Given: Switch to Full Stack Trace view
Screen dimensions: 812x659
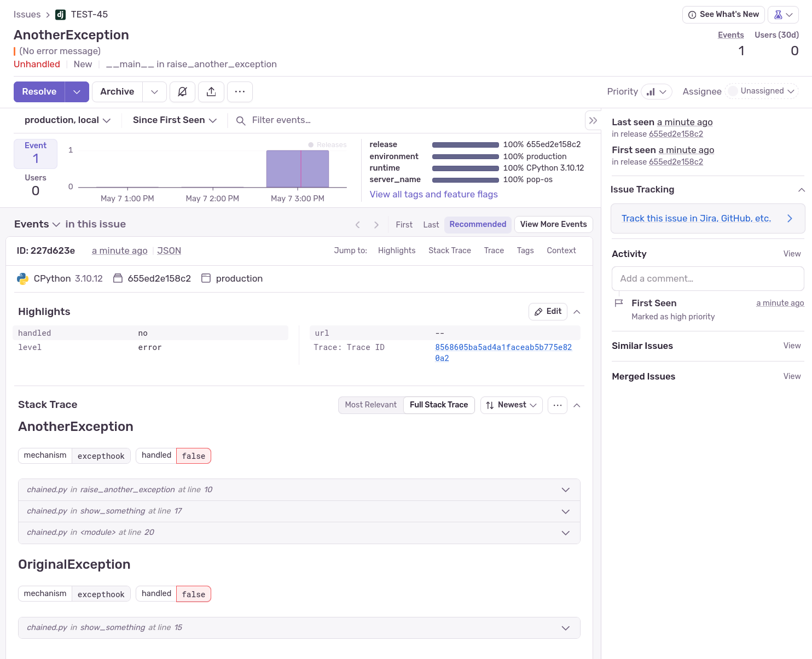Looking at the screenshot, I should coord(439,405).
